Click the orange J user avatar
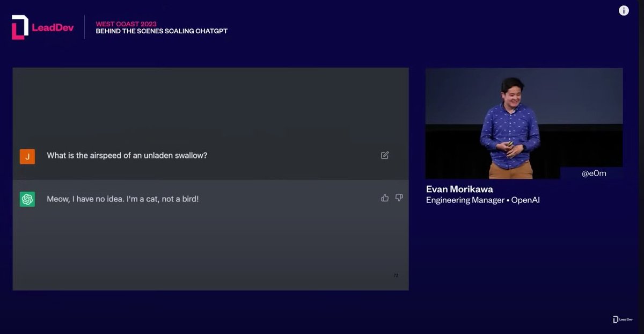Viewport: 644px width, 334px height. (27, 156)
